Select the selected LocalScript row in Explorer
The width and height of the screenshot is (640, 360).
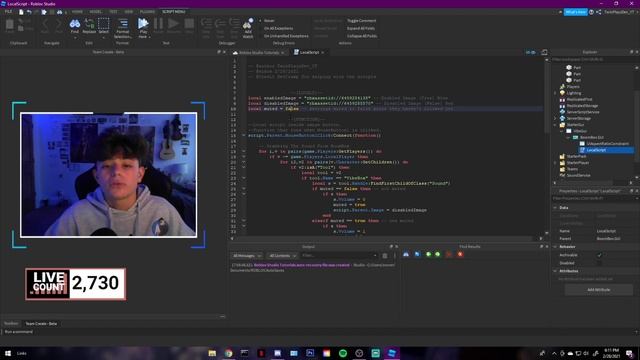[607, 150]
